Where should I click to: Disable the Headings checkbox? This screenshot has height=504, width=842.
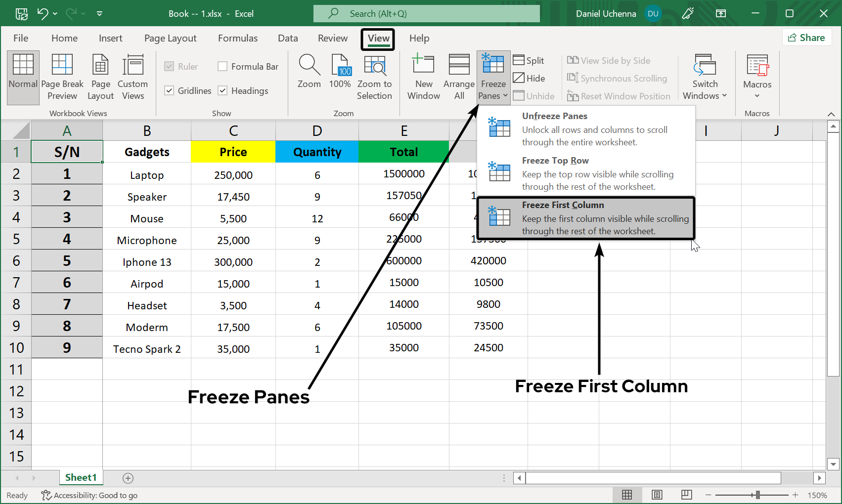222,90
